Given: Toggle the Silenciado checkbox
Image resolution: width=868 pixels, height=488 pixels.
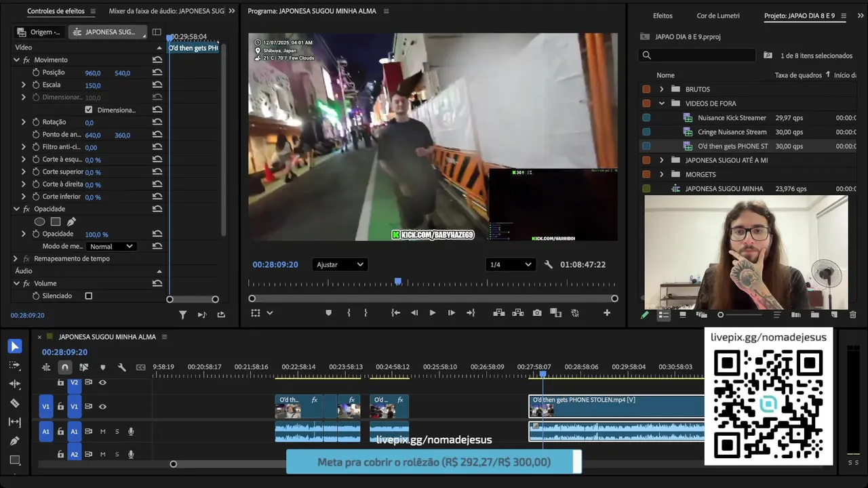Looking at the screenshot, I should tap(89, 296).
